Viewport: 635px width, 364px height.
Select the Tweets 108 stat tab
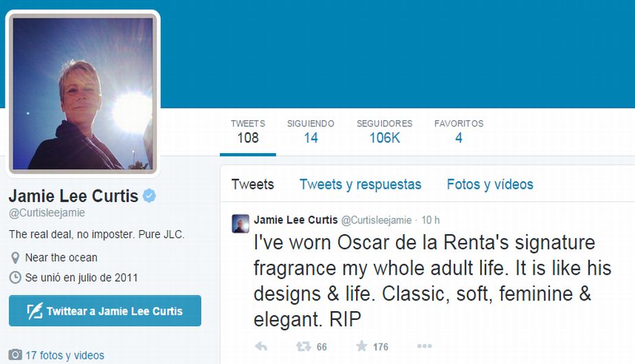point(248,132)
